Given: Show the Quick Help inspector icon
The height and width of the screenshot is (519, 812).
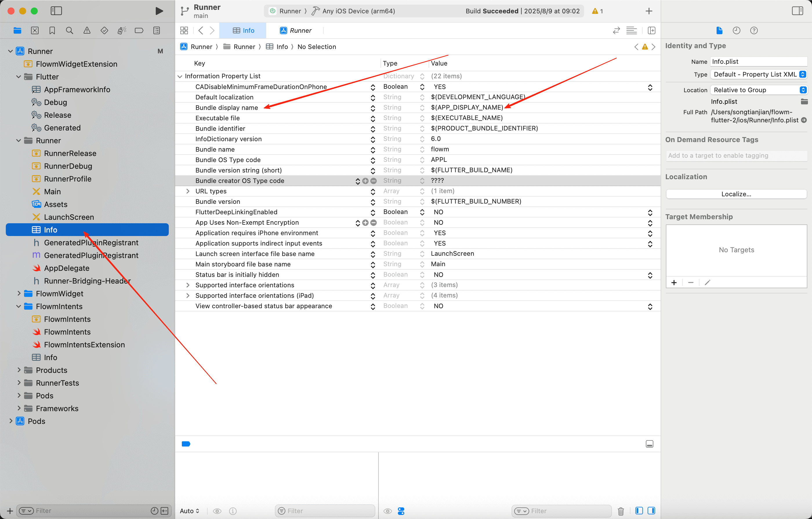Looking at the screenshot, I should tap(754, 30).
